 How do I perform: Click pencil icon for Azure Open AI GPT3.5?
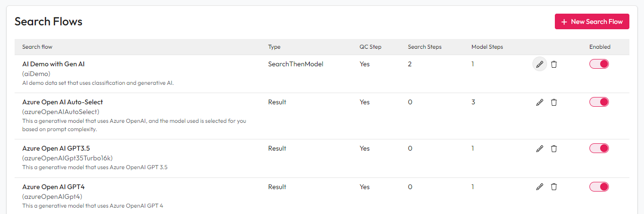(539, 148)
